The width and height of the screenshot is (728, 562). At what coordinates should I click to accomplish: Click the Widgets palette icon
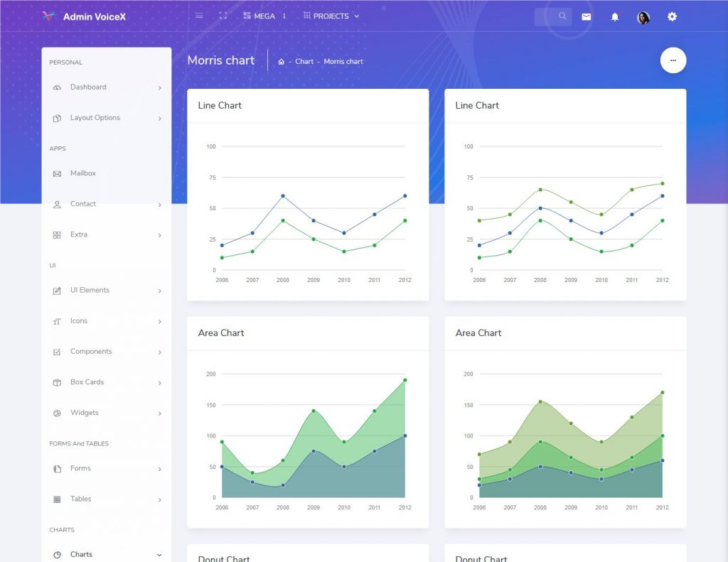click(x=57, y=413)
